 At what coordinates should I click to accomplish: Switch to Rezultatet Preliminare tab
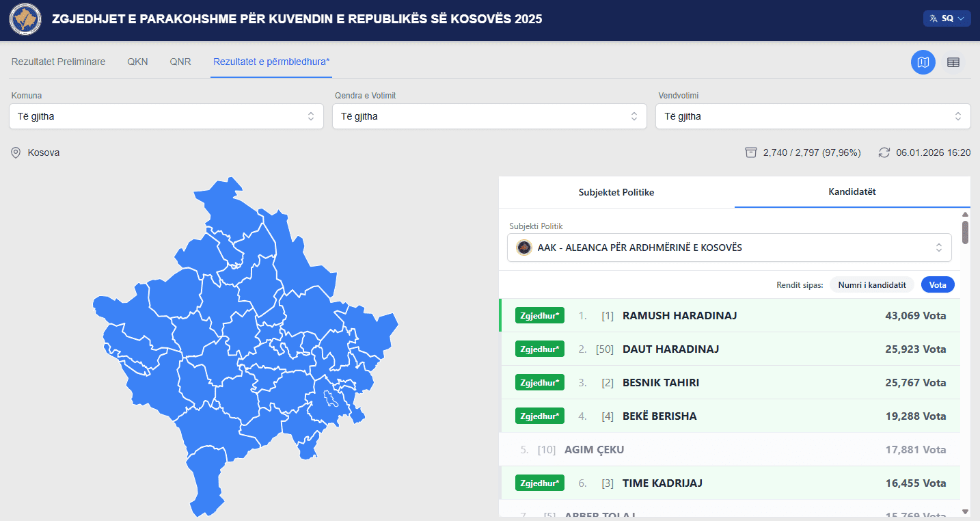pyautogui.click(x=58, y=62)
